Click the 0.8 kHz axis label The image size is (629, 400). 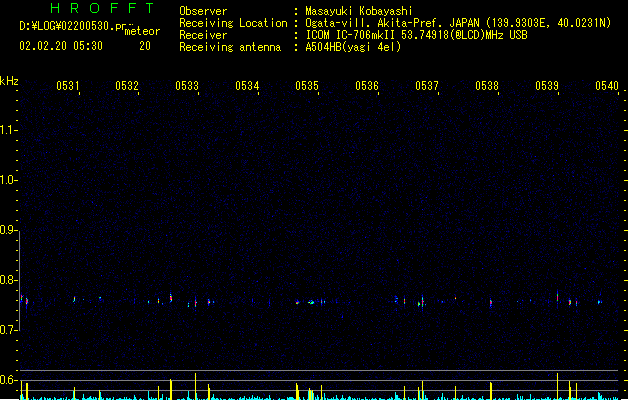click(x=7, y=280)
